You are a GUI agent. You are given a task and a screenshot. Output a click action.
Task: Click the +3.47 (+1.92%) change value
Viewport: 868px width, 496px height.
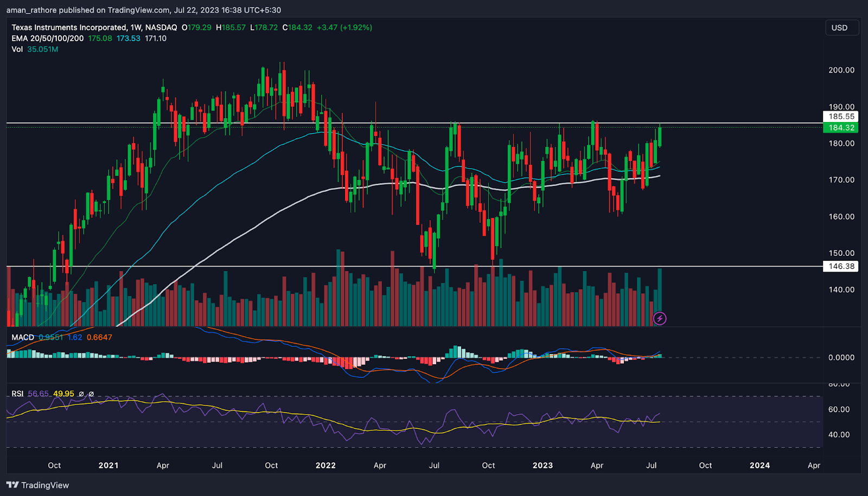click(344, 27)
